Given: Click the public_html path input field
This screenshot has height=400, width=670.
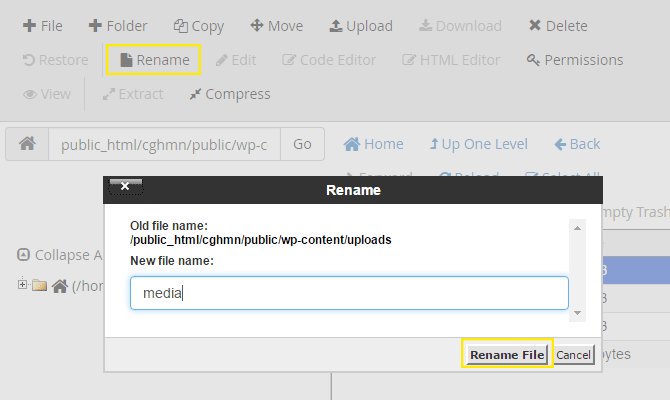Looking at the screenshot, I should click(x=165, y=144).
